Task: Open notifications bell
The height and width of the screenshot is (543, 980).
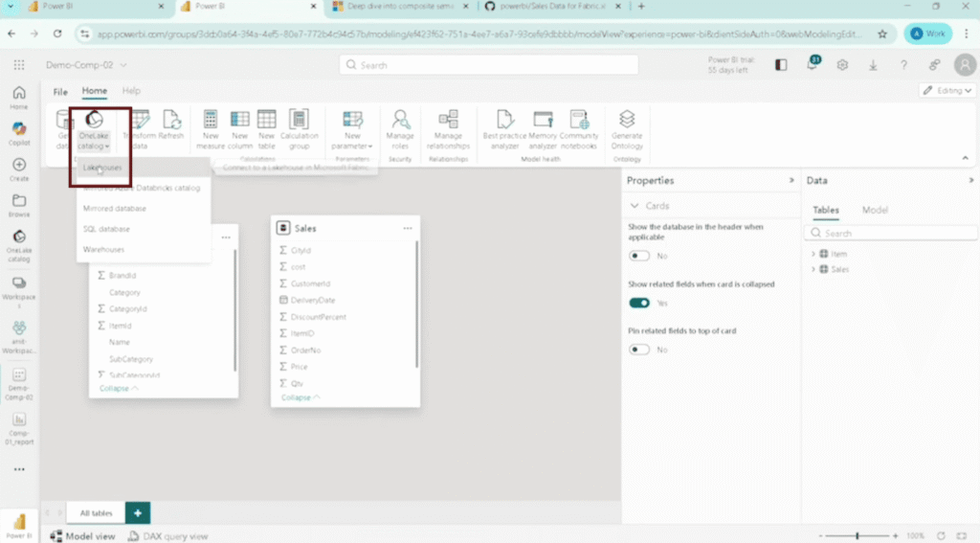Action: pos(812,64)
